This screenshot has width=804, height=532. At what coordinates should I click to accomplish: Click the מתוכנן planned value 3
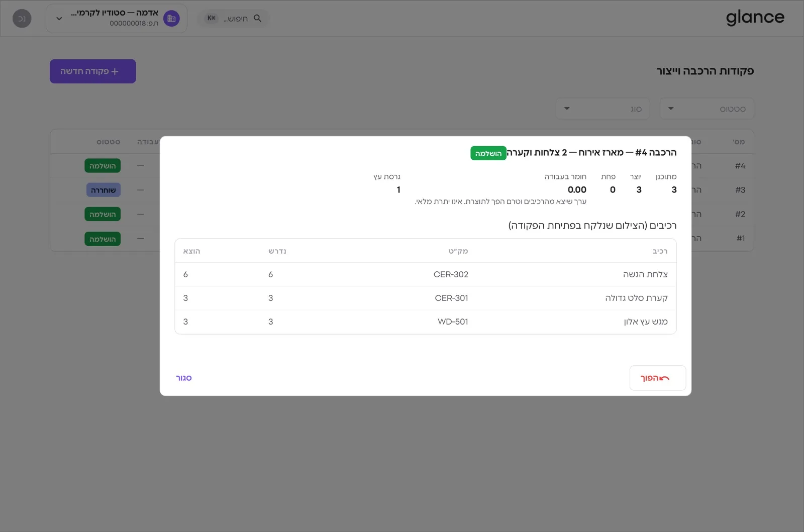674,189
